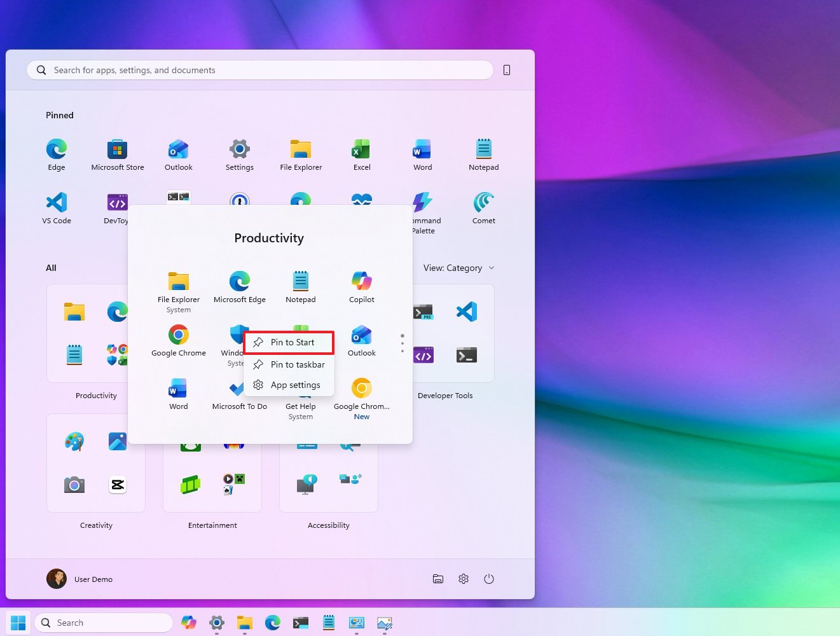This screenshot has width=840, height=636.
Task: Select Pin to taskbar from the context menu
Action: (x=289, y=364)
